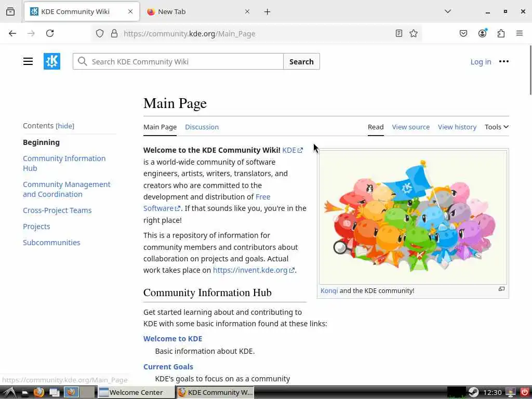This screenshot has height=399, width=532.
Task: Click the KDE logo home icon
Action: 52,61
